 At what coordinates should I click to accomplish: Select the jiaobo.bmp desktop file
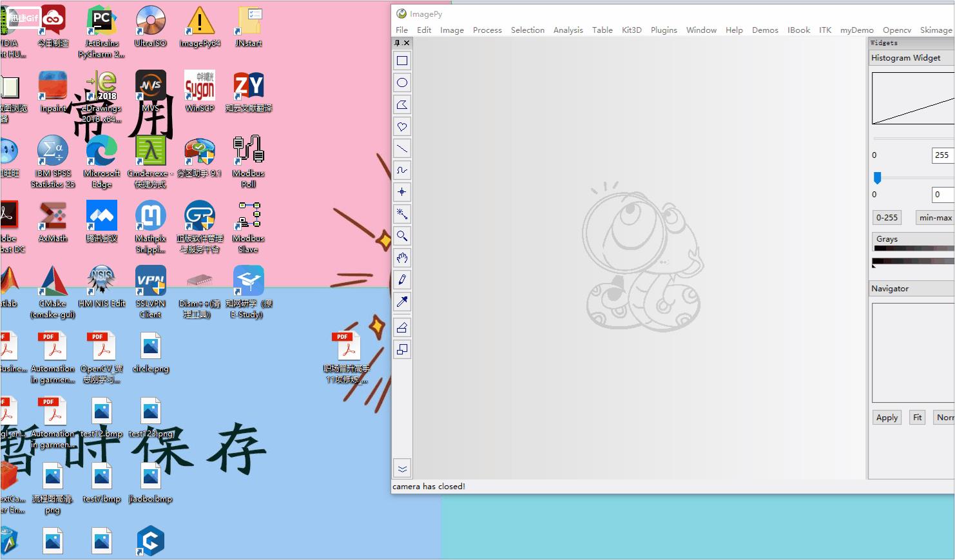tap(150, 482)
